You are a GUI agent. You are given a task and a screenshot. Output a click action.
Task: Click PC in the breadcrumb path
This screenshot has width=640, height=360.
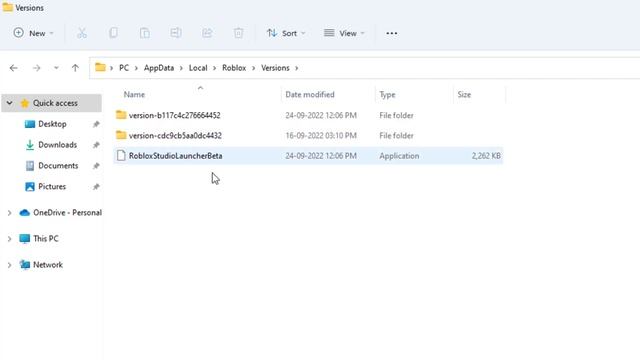click(124, 68)
